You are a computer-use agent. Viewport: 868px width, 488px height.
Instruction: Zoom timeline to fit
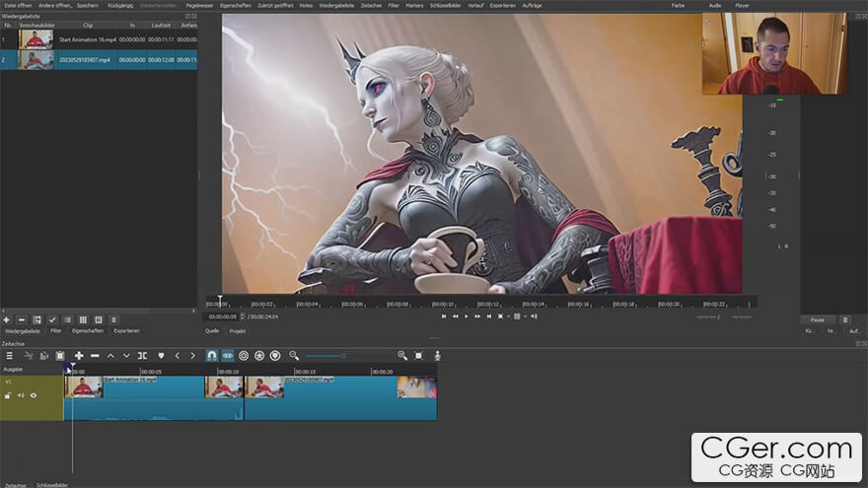coord(419,355)
